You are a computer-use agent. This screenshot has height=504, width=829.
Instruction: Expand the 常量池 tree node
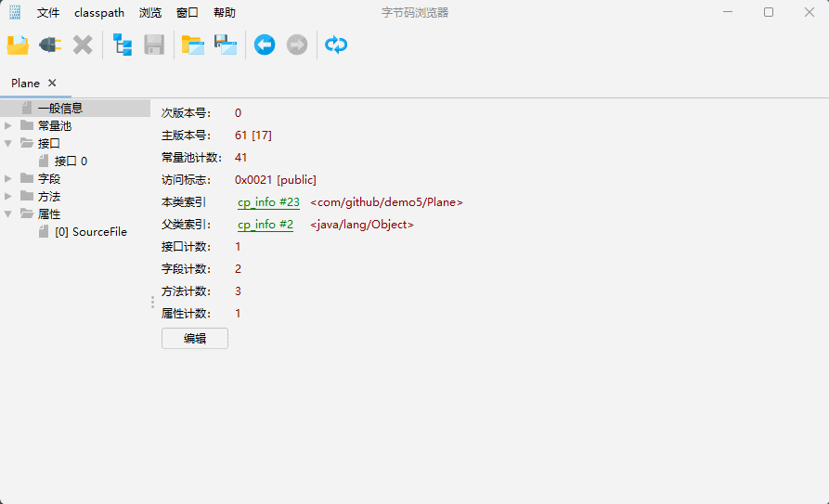click(8, 125)
